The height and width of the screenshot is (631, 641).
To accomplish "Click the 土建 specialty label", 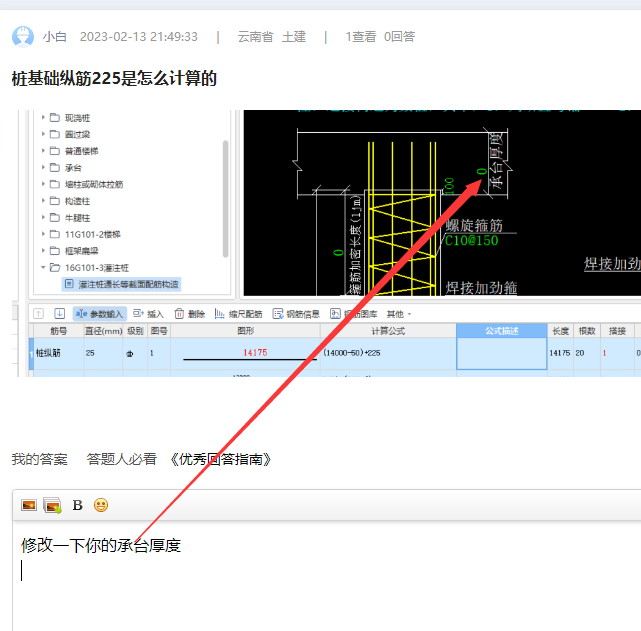I will [x=294, y=37].
